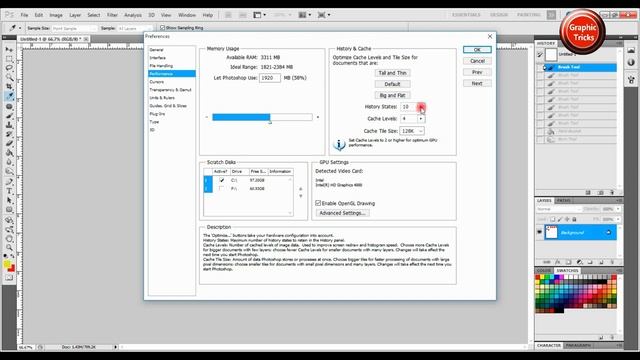Open the Cache Tile Size dropdown
The image size is (640, 360).
pyautogui.click(x=412, y=131)
